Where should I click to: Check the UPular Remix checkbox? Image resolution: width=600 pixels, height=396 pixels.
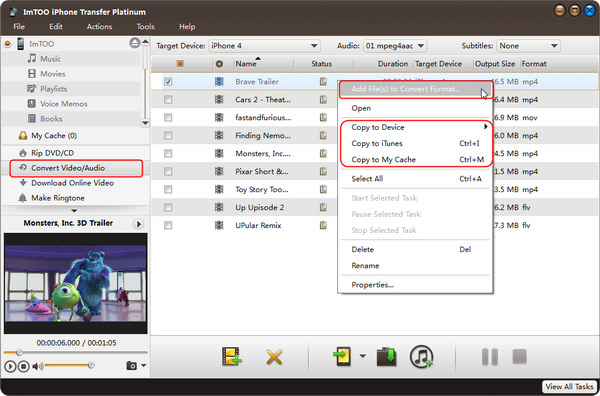click(x=168, y=225)
